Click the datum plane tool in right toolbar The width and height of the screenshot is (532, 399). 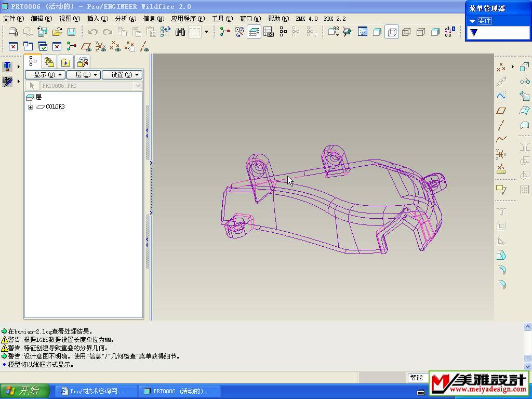click(501, 111)
